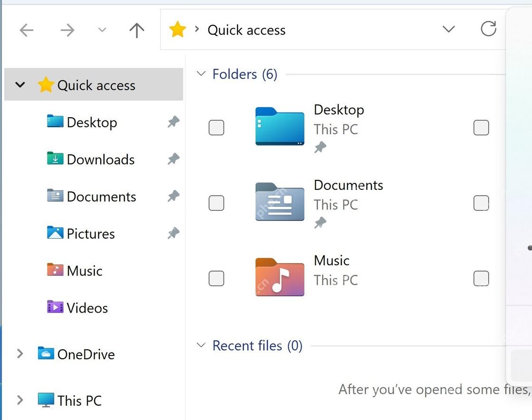Click the Recent files (0) group header
Image resolution: width=532 pixels, height=420 pixels.
point(257,346)
